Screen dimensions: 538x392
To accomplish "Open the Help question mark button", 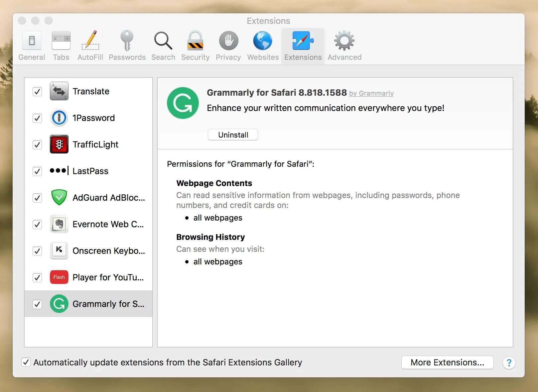I will tap(509, 363).
